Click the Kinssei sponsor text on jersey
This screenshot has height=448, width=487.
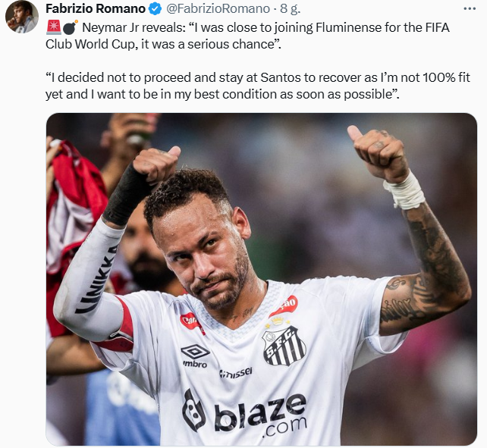tap(236, 372)
